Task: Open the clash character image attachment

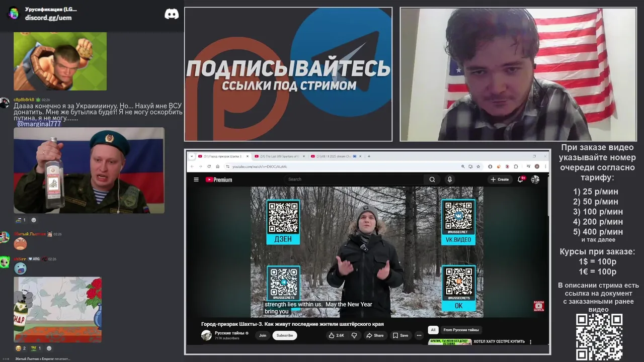Action: pos(60,61)
